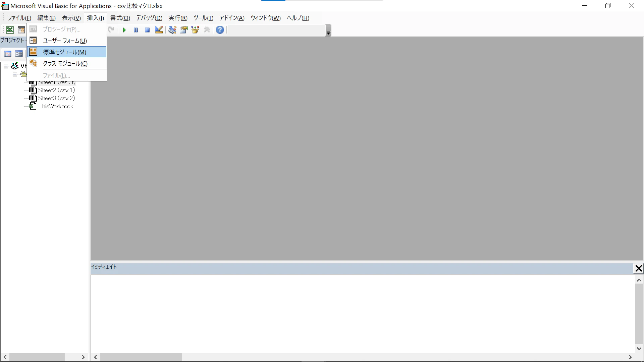Click View Code icon in project pane
Viewport: 644px width, 362px height.
coord(8,54)
